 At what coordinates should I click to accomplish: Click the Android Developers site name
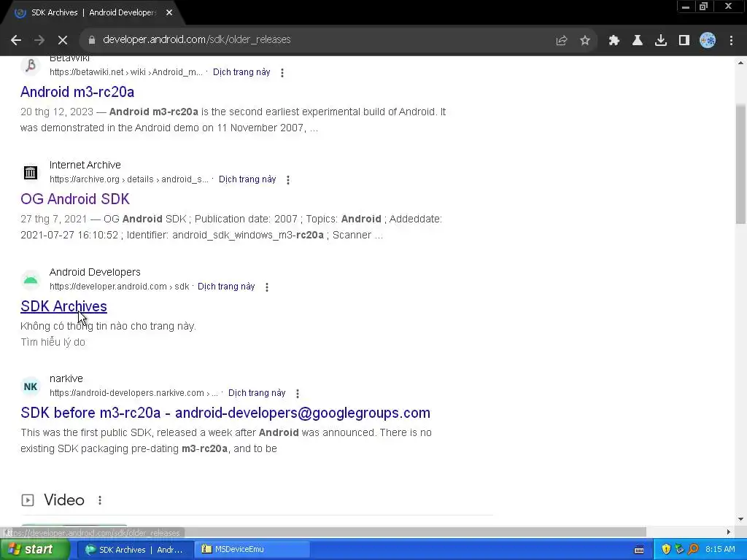(x=96, y=273)
